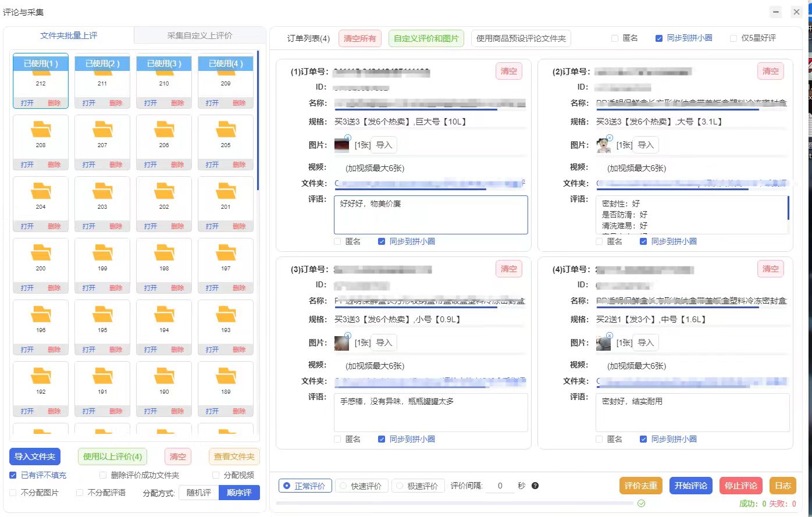The width and height of the screenshot is (812, 517).
Task: Remove image from order 4 via x badge
Action: click(x=610, y=336)
